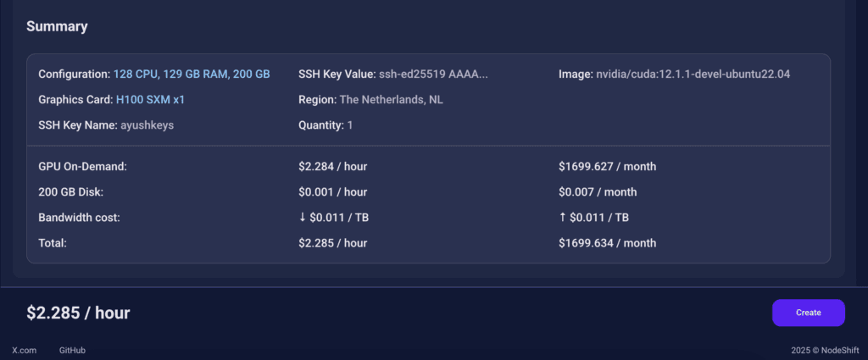Image resolution: width=868 pixels, height=360 pixels.
Task: Select the ssh-ed25519 SSH key value text
Action: pos(434,75)
